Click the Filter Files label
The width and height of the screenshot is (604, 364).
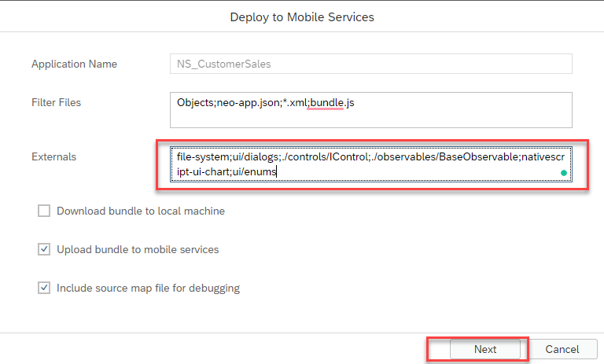(57, 102)
